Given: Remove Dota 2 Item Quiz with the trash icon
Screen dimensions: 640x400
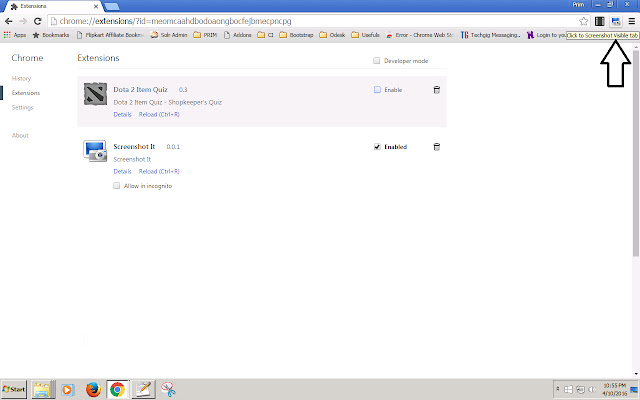Looking at the screenshot, I should pyautogui.click(x=436, y=90).
